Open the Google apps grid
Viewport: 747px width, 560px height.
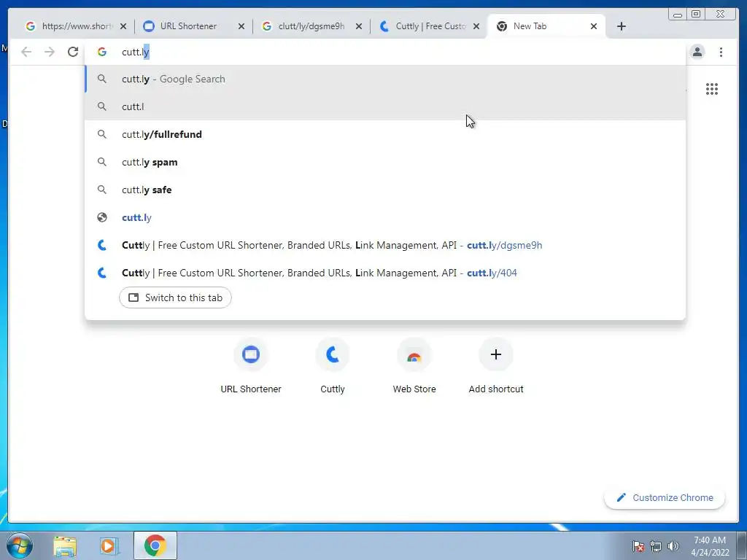[x=712, y=89]
